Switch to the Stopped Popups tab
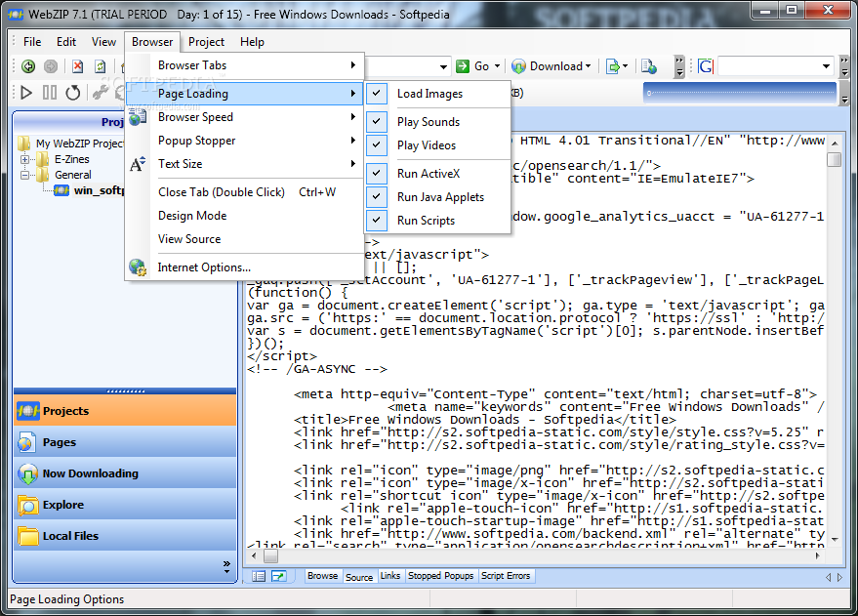 tap(440, 576)
